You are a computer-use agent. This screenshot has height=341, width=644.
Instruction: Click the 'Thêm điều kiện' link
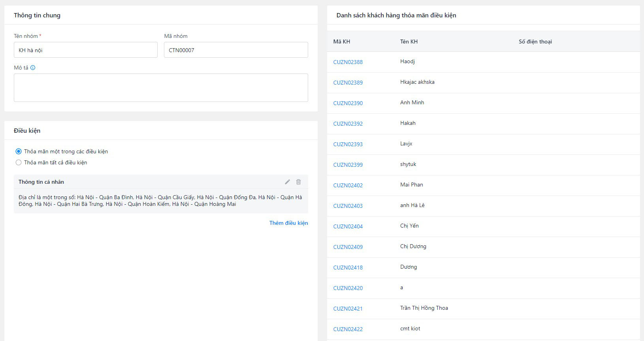pos(288,223)
